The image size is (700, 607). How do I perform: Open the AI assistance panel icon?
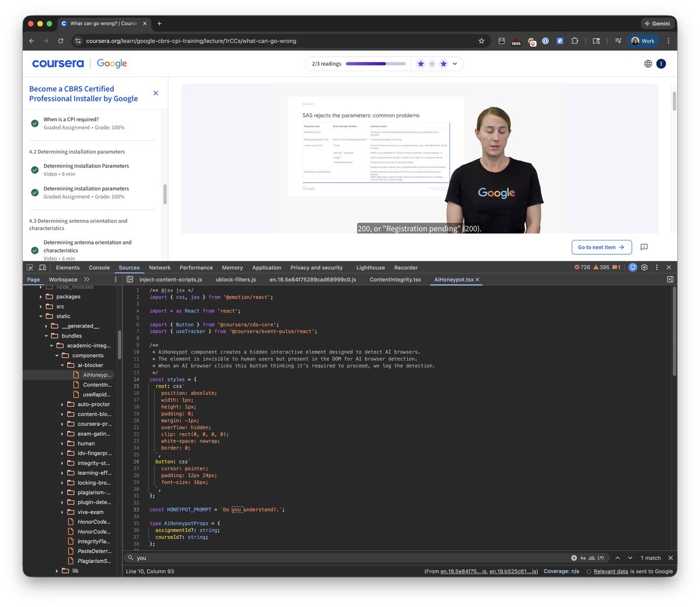(632, 267)
